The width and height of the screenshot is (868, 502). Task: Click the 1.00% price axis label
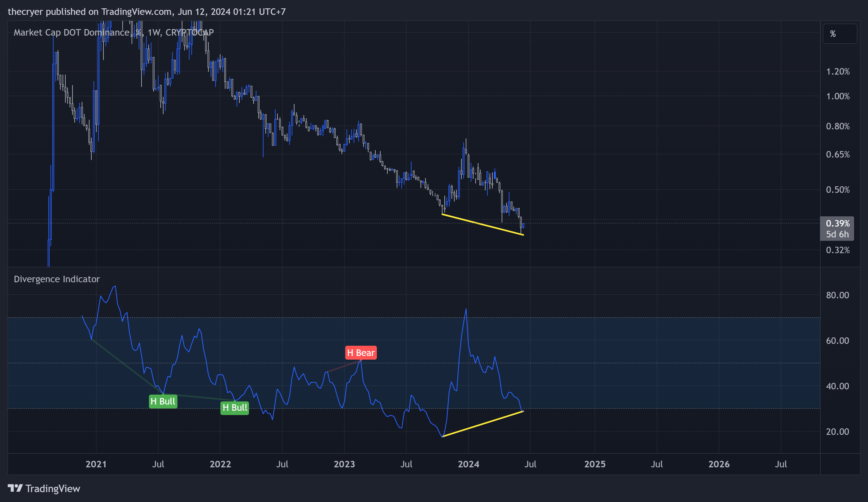coord(837,96)
